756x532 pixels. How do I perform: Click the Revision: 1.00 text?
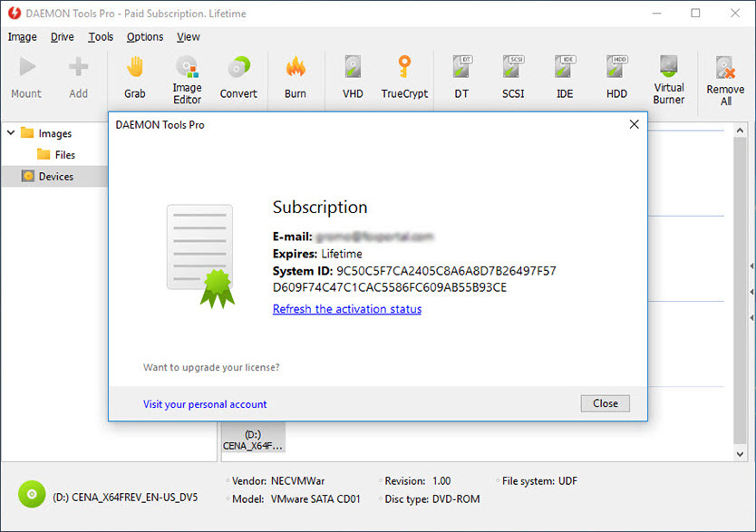[x=418, y=481]
